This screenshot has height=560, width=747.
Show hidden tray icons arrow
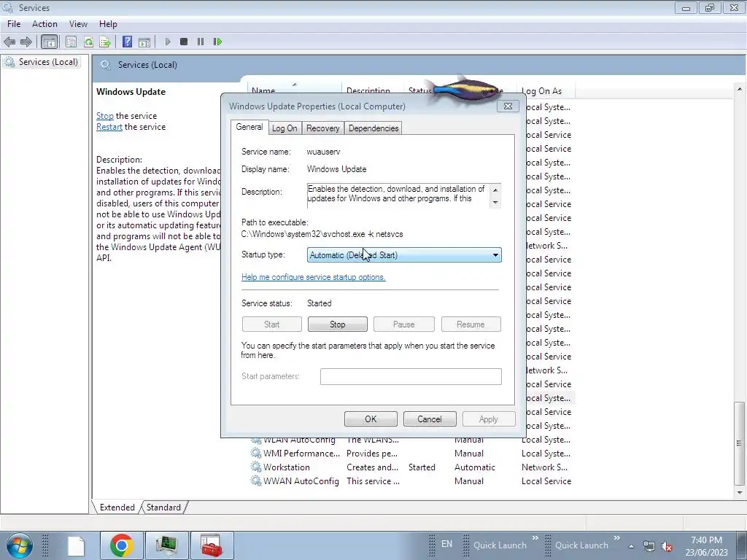pyautogui.click(x=631, y=546)
